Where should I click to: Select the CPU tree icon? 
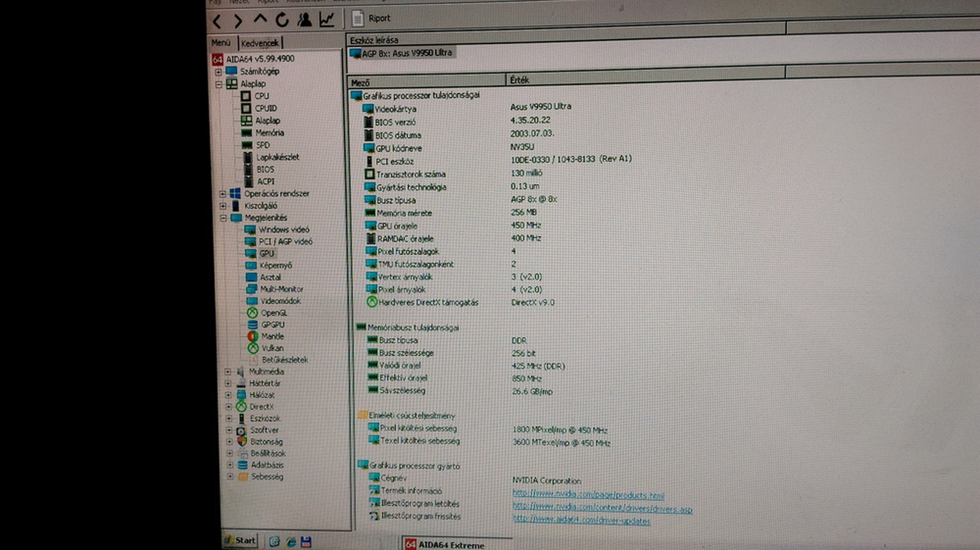[x=245, y=96]
